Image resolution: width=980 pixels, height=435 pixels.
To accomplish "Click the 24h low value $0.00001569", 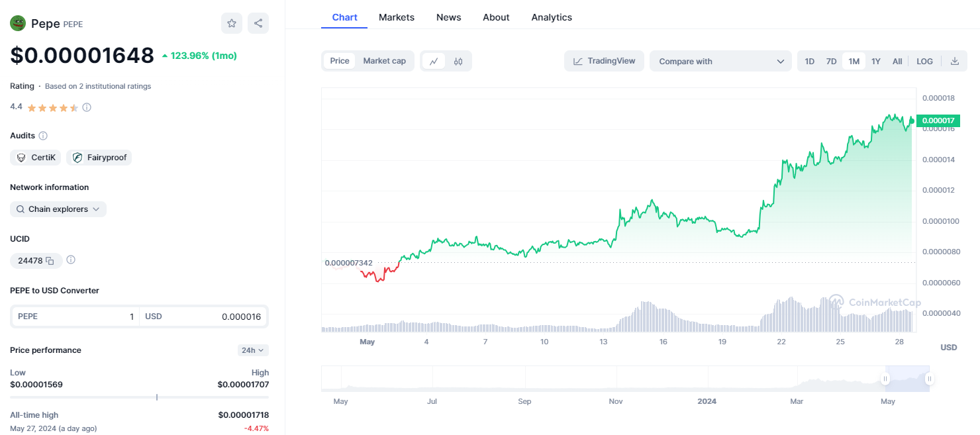I will pyautogui.click(x=36, y=384).
